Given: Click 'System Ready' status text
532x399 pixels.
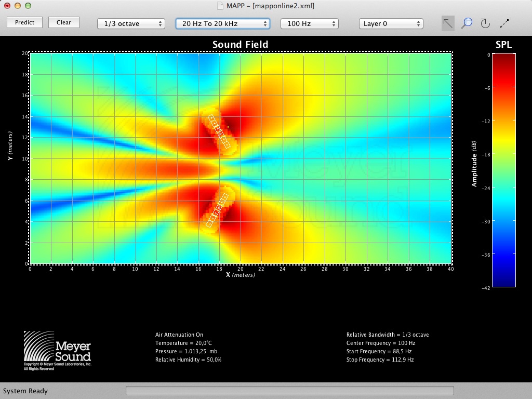Looking at the screenshot, I should coord(25,391).
